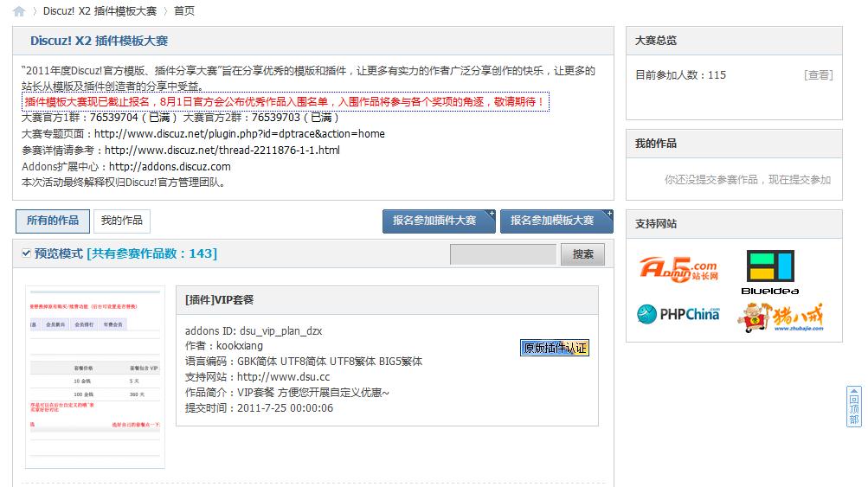Open the [插件]VIP套餐 entry title

[219, 300]
